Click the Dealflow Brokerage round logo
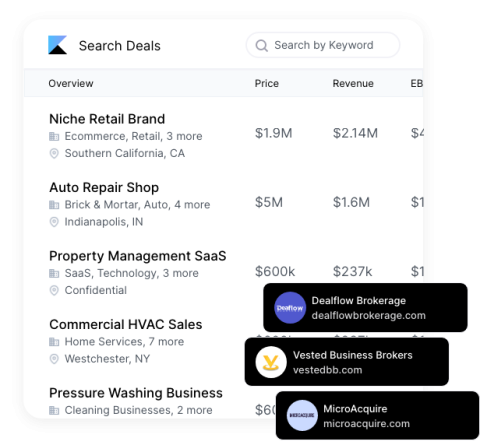The image size is (480, 444). (290, 308)
